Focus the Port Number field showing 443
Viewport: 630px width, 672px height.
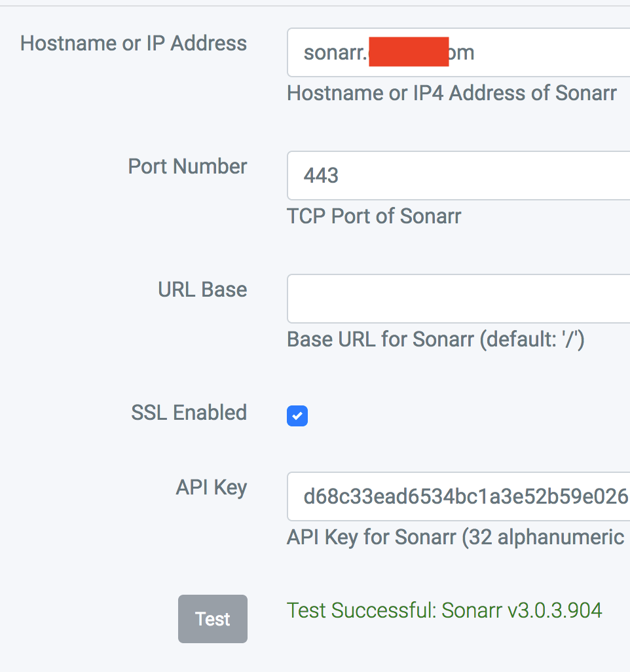458,176
